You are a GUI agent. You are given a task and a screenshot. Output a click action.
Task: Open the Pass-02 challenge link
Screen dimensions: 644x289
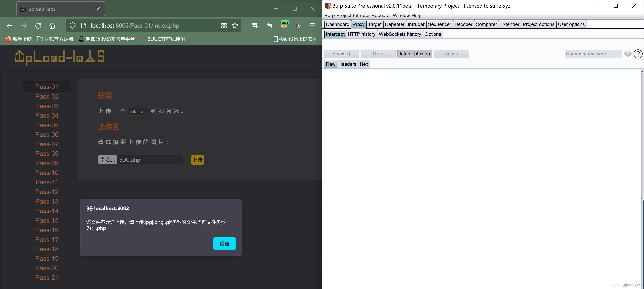(x=47, y=96)
